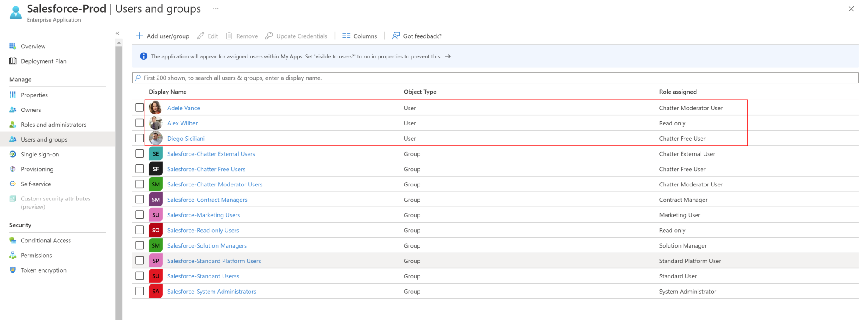
Task: Click the Remove trash can icon
Action: tap(229, 36)
